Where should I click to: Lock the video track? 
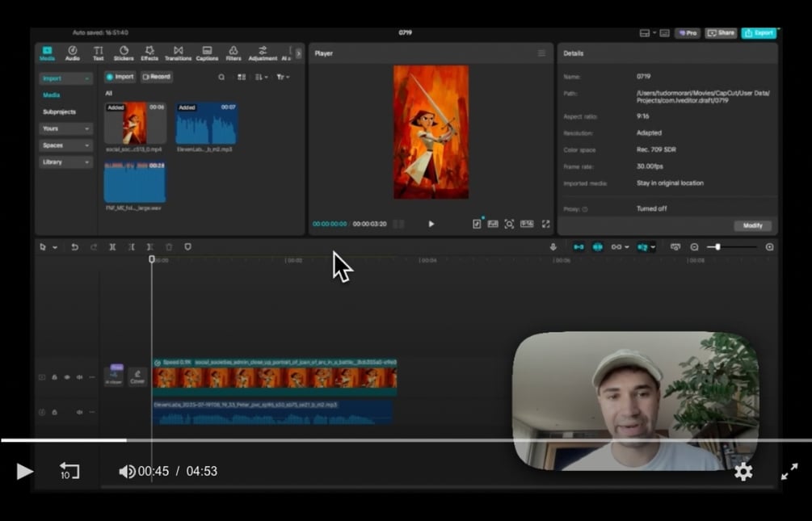click(x=54, y=377)
